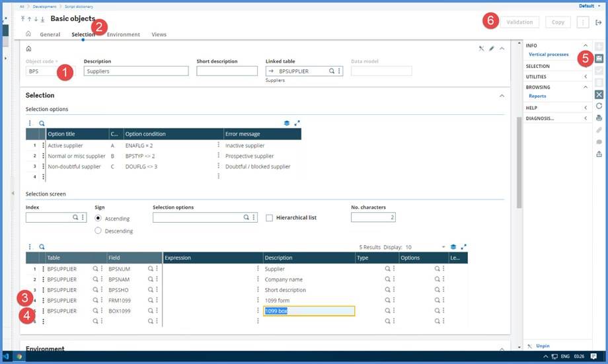608x364 pixels.
Task: Open the Reports link under BROWSING
Action: pyautogui.click(x=537, y=96)
